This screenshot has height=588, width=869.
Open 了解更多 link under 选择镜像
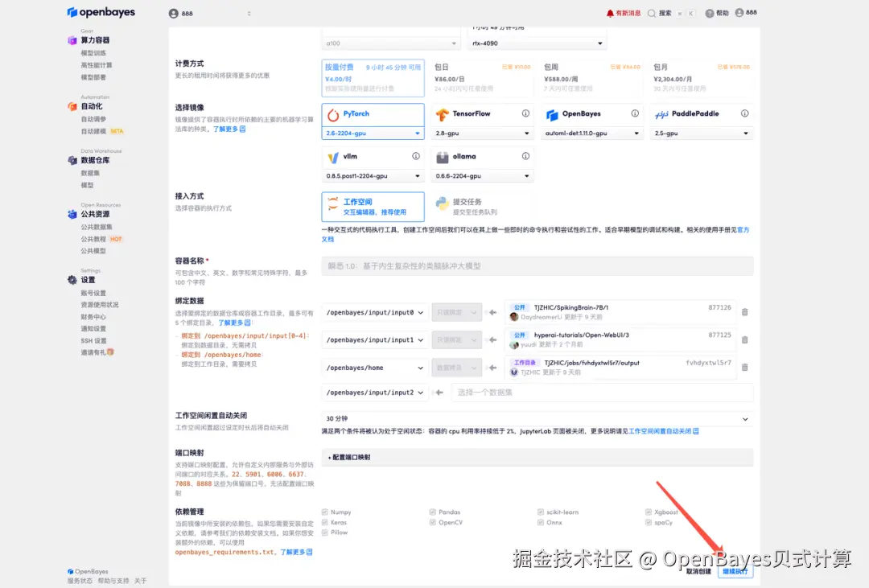coord(229,130)
